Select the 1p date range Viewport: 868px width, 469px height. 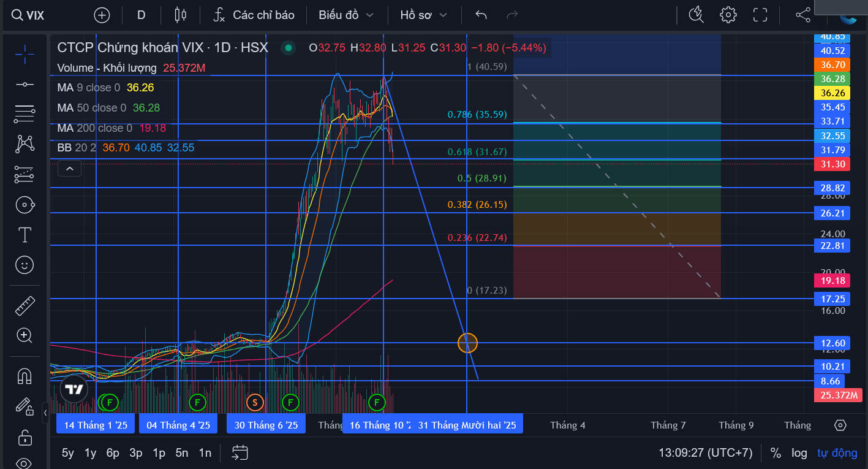(x=159, y=453)
